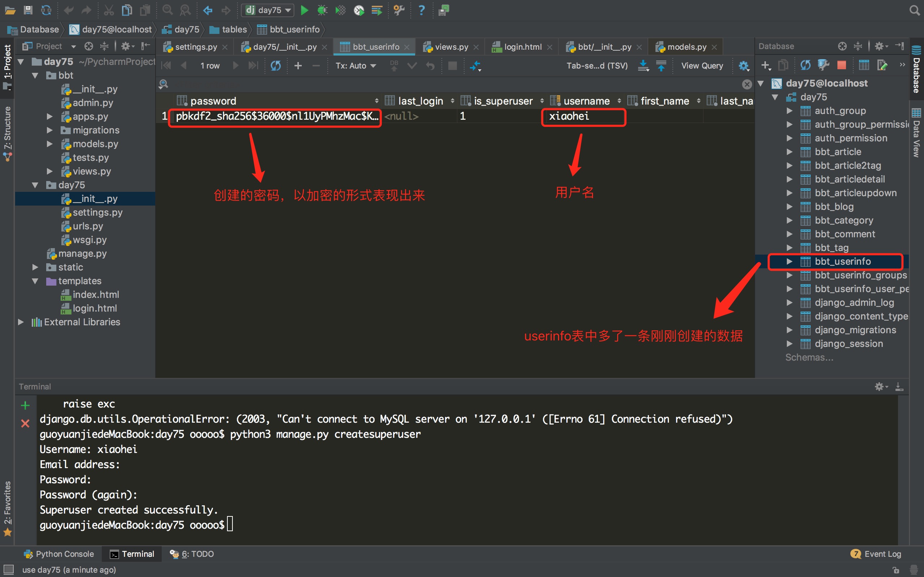Image resolution: width=924 pixels, height=577 pixels.
Task: Switch to the Python Console tab
Action: pos(59,554)
